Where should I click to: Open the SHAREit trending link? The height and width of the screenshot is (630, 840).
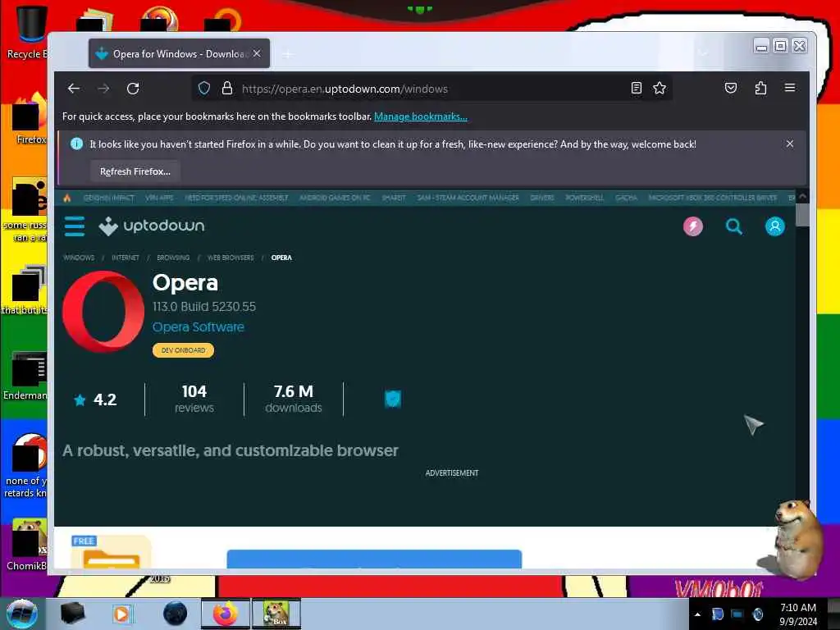tap(394, 198)
